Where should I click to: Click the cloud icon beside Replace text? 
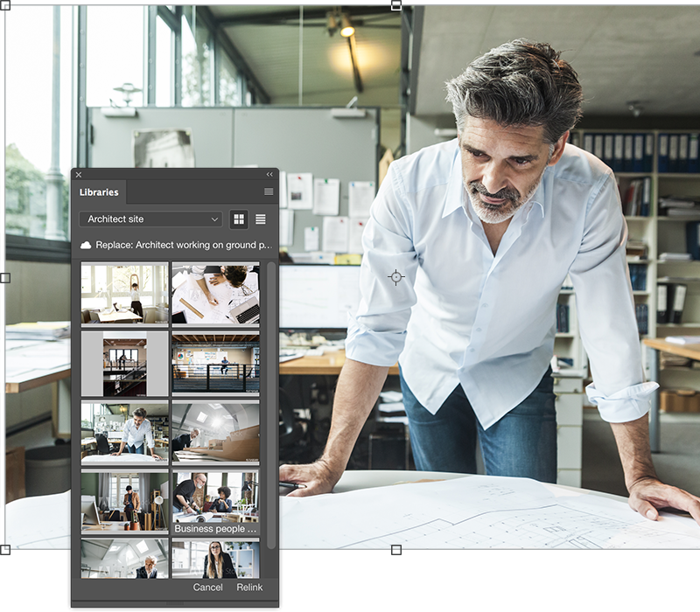pyautogui.click(x=86, y=246)
